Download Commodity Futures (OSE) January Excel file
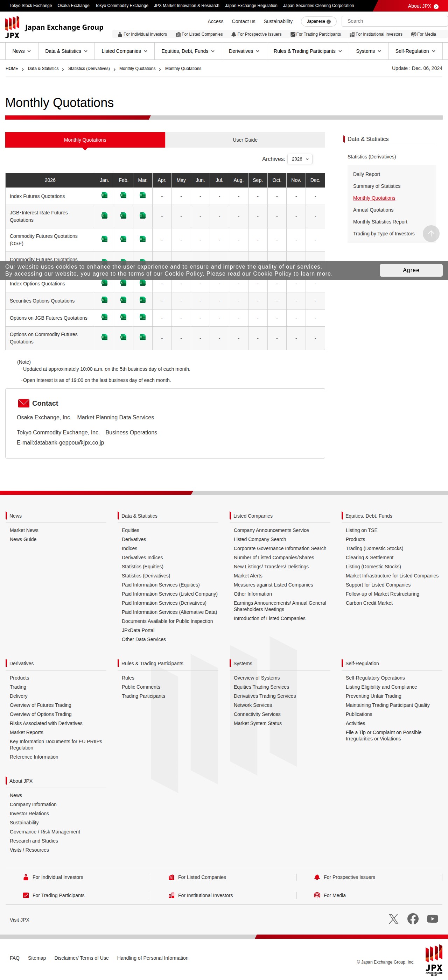 [x=104, y=239]
